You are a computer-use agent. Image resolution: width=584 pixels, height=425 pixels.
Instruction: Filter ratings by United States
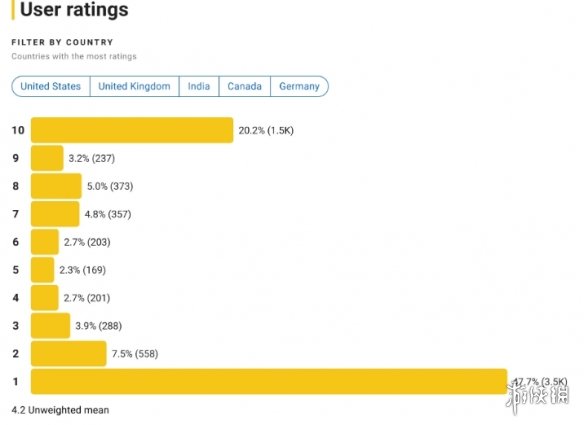51,86
